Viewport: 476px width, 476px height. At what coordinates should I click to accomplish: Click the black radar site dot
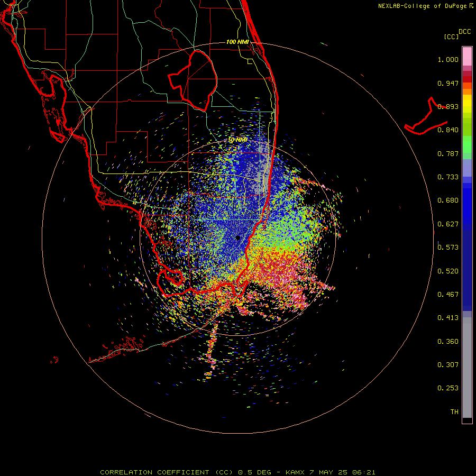(237, 238)
